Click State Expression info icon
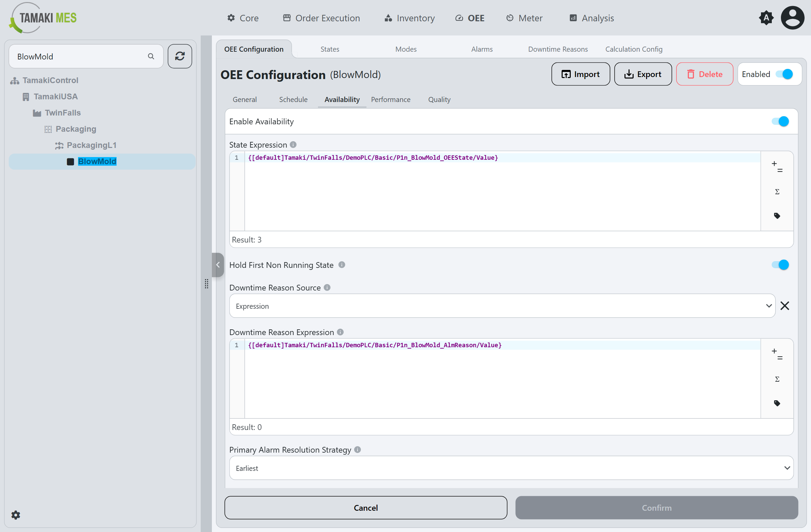This screenshot has width=811, height=532. (293, 145)
